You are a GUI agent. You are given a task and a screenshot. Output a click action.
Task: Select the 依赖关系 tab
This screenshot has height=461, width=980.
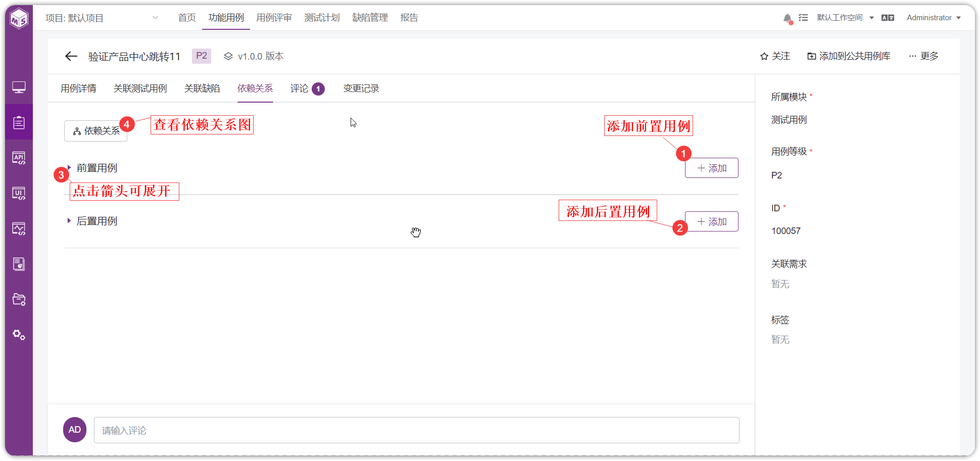(x=255, y=88)
